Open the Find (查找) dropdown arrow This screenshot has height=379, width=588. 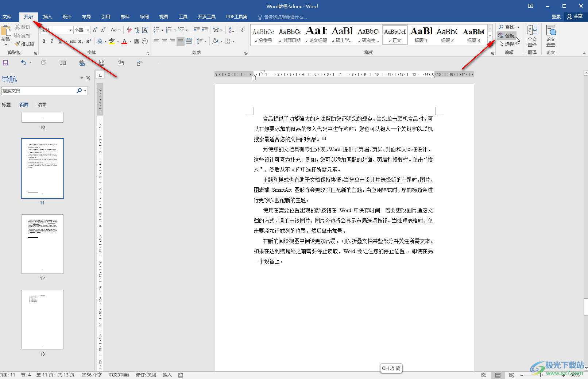(518, 27)
